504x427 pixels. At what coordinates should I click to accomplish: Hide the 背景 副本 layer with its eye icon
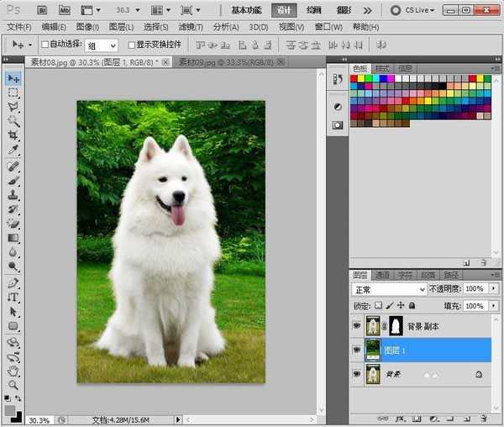[x=356, y=326]
